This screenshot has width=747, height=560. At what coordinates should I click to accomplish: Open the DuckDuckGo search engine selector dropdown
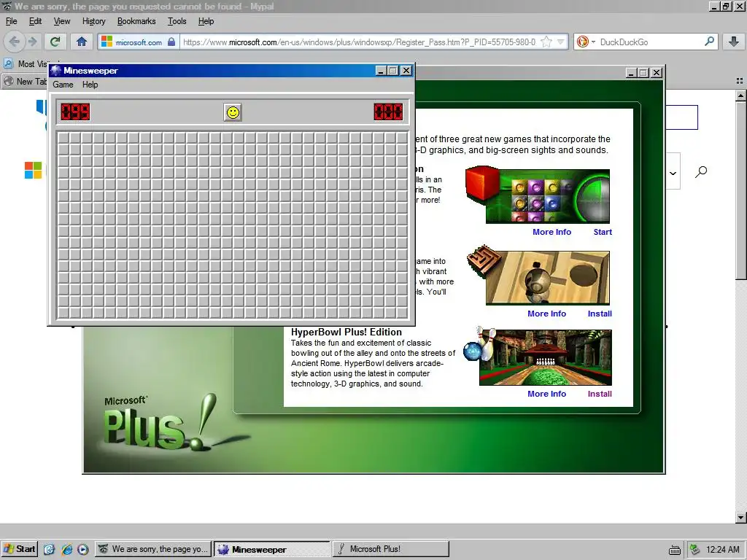pos(586,42)
